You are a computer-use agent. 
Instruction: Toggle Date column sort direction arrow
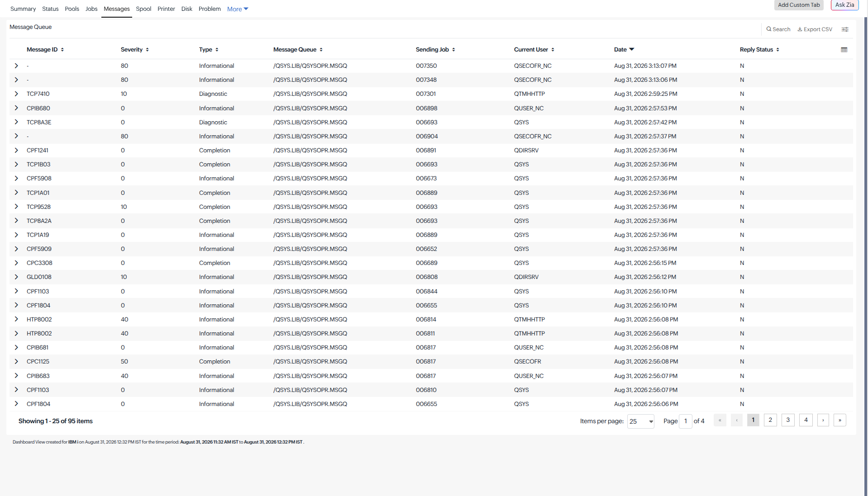click(632, 49)
